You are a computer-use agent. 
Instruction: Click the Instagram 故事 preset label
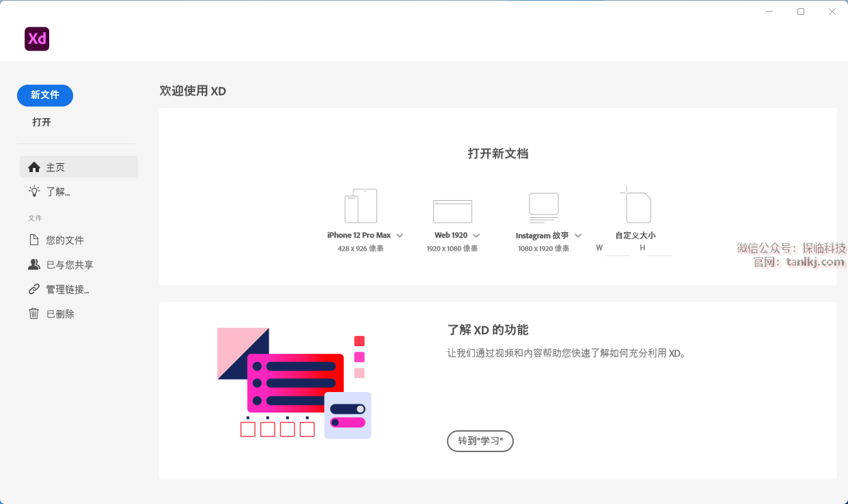543,236
